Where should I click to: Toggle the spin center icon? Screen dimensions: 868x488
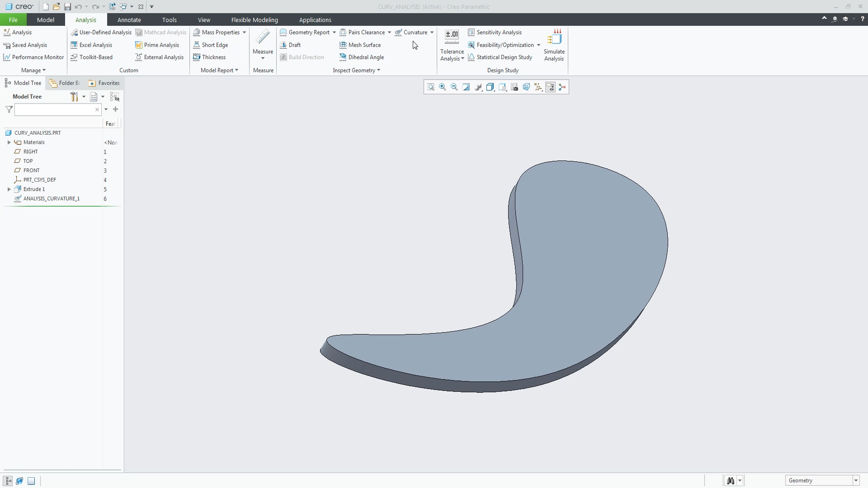click(562, 87)
